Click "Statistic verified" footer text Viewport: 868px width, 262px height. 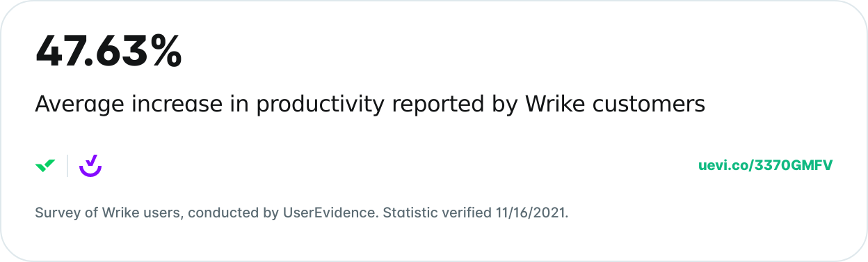tap(437, 213)
